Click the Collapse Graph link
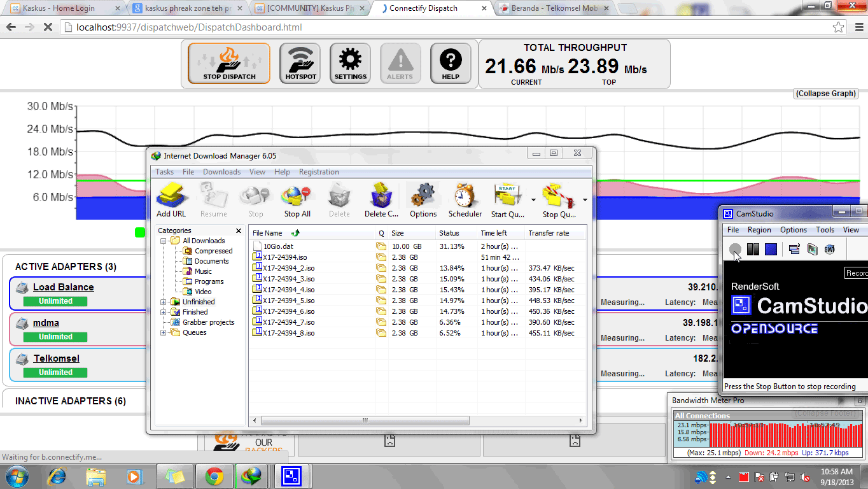868x489 pixels. (825, 93)
